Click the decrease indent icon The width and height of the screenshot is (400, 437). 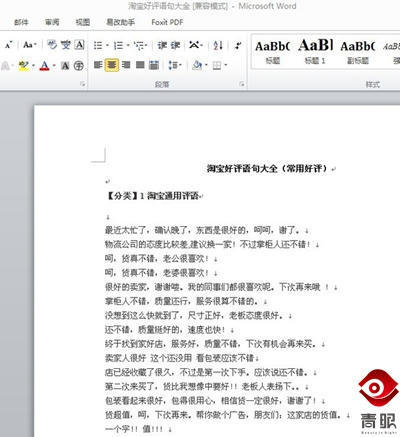(162, 45)
